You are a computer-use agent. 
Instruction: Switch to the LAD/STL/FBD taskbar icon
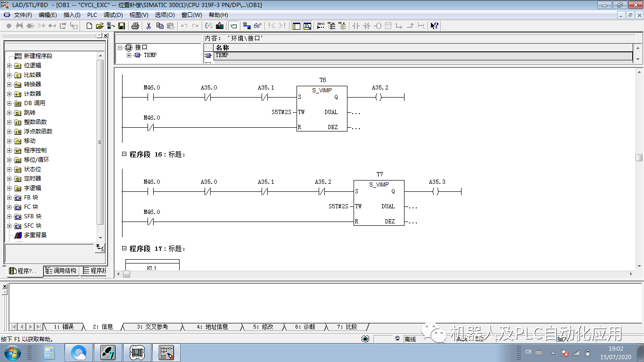coord(166,352)
